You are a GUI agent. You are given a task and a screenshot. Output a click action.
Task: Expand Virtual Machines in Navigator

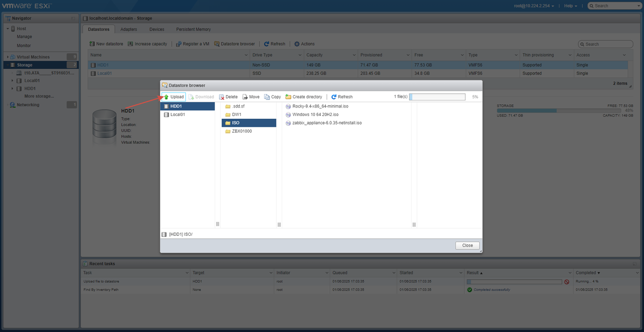pyautogui.click(x=8, y=57)
